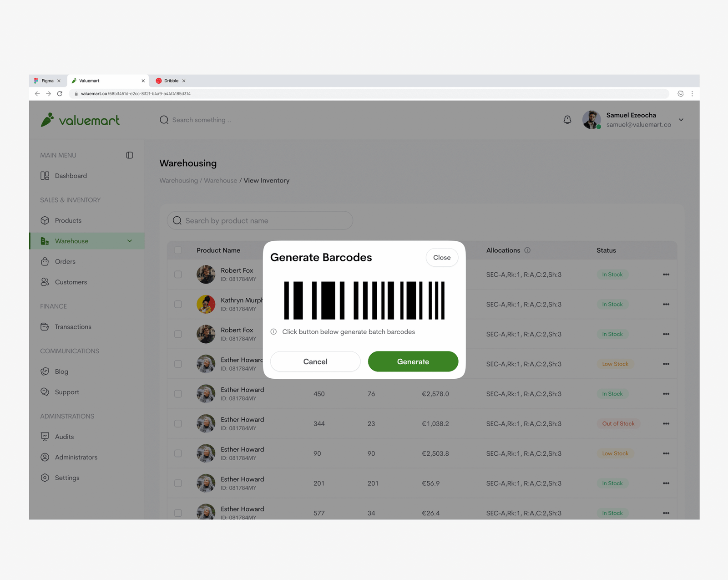Click the Audits icon in sidebar
This screenshot has height=580, width=728.
click(45, 437)
